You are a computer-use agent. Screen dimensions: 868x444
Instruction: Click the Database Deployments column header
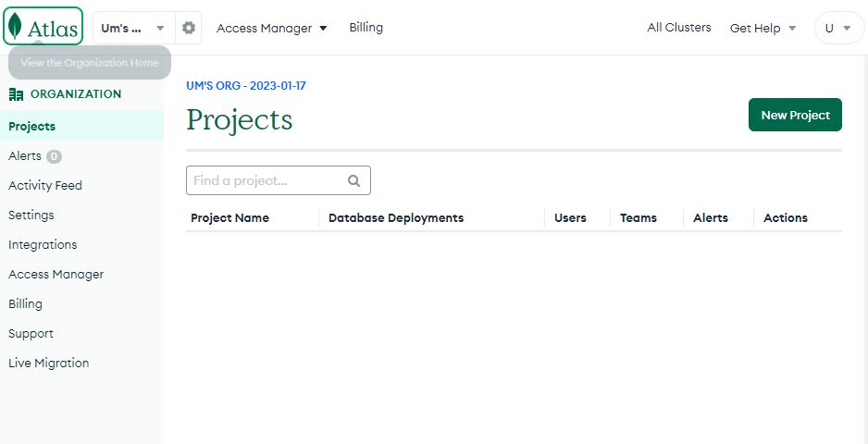(396, 218)
